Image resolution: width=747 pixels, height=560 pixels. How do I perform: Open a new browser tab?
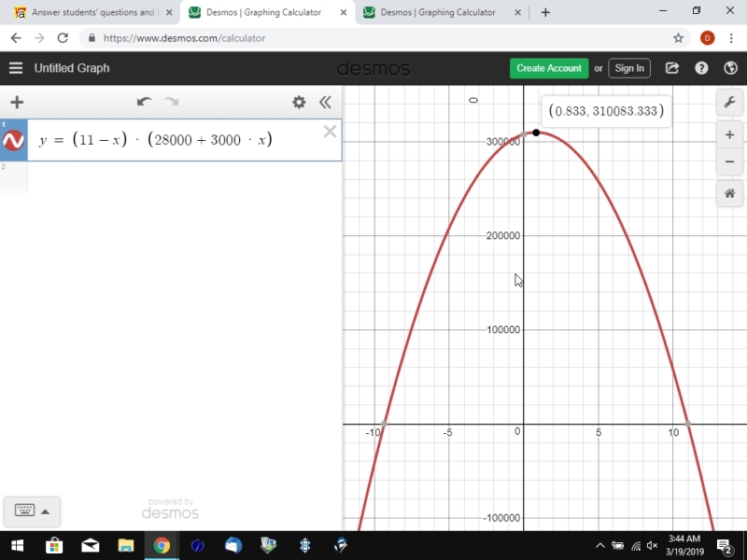[x=545, y=13]
